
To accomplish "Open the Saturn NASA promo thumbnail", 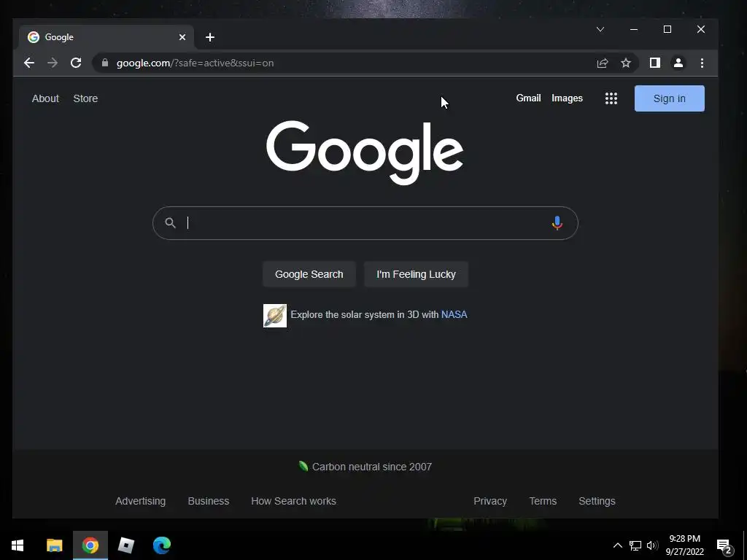I will point(275,315).
